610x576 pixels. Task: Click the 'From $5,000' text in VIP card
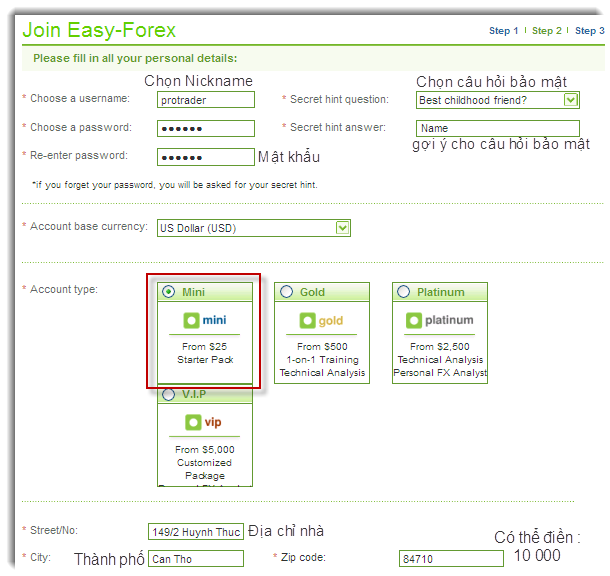pos(205,450)
